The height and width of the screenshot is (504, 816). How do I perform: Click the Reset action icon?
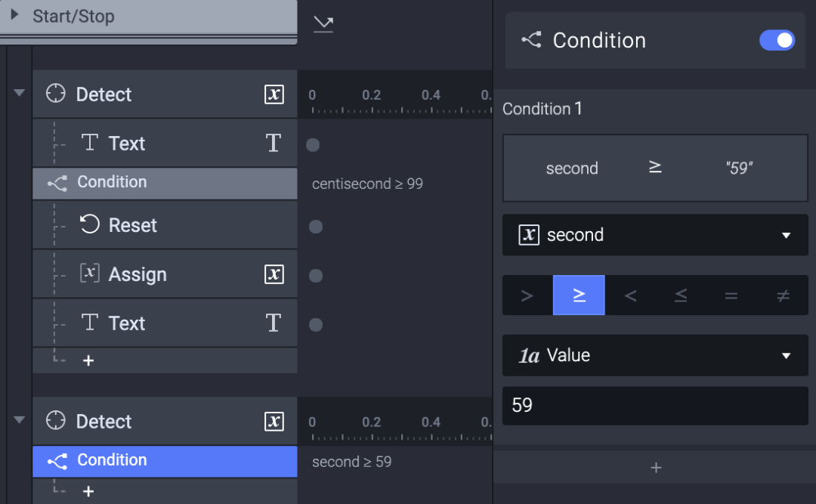(90, 224)
